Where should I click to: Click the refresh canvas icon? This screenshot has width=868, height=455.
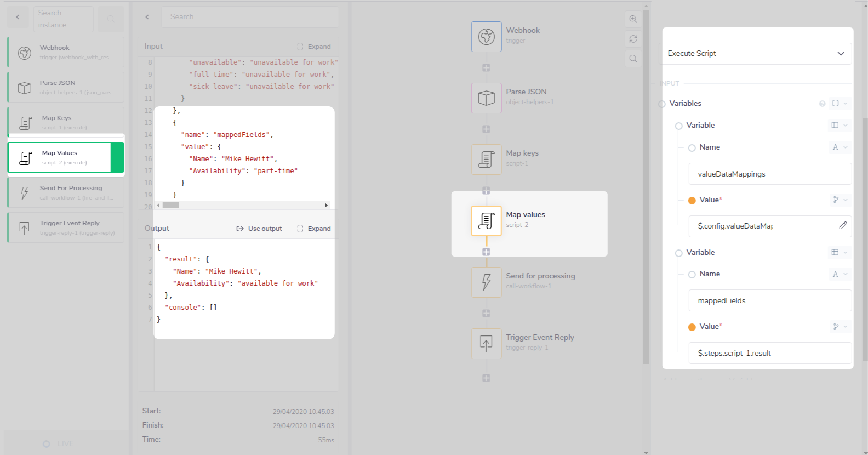[633, 39]
